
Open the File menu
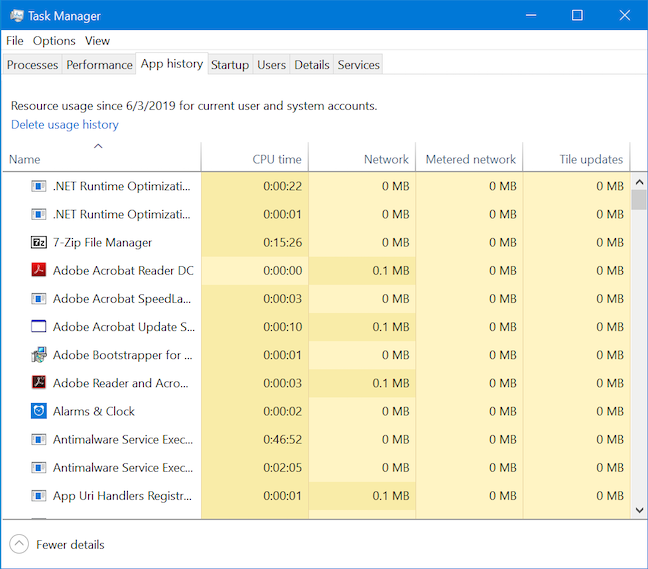coord(14,41)
